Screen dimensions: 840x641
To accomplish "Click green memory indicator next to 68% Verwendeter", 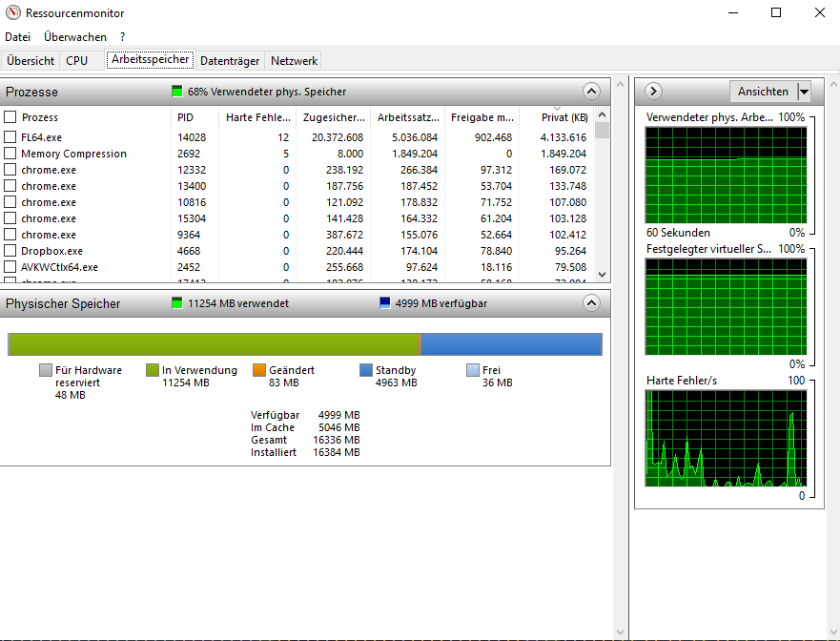I will click(x=176, y=92).
